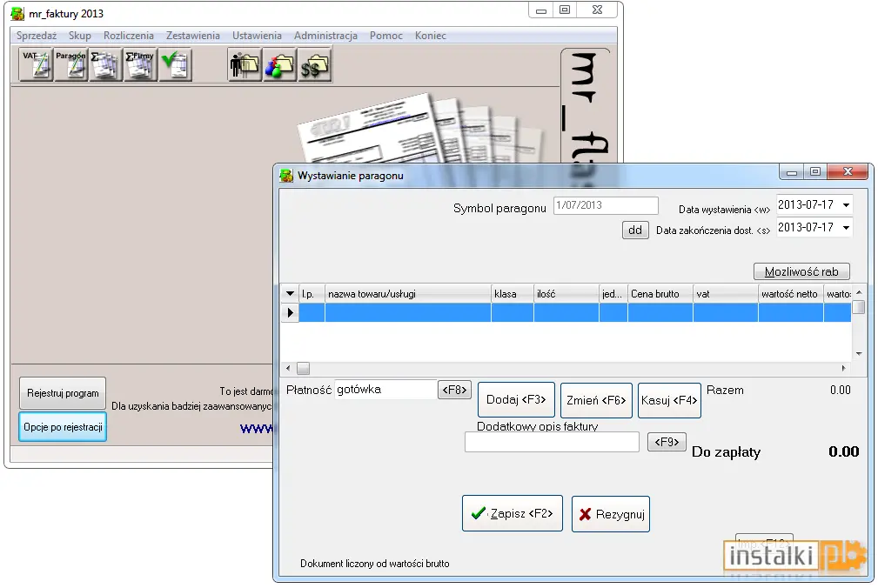878x588 pixels.
Task: Open the sigma documents summary icon
Action: [105, 65]
